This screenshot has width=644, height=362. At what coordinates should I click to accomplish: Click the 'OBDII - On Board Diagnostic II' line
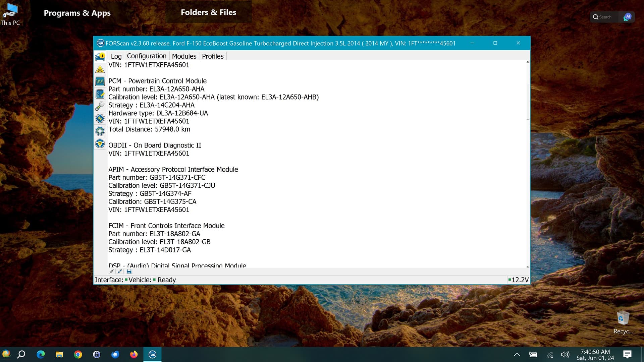[x=155, y=145]
